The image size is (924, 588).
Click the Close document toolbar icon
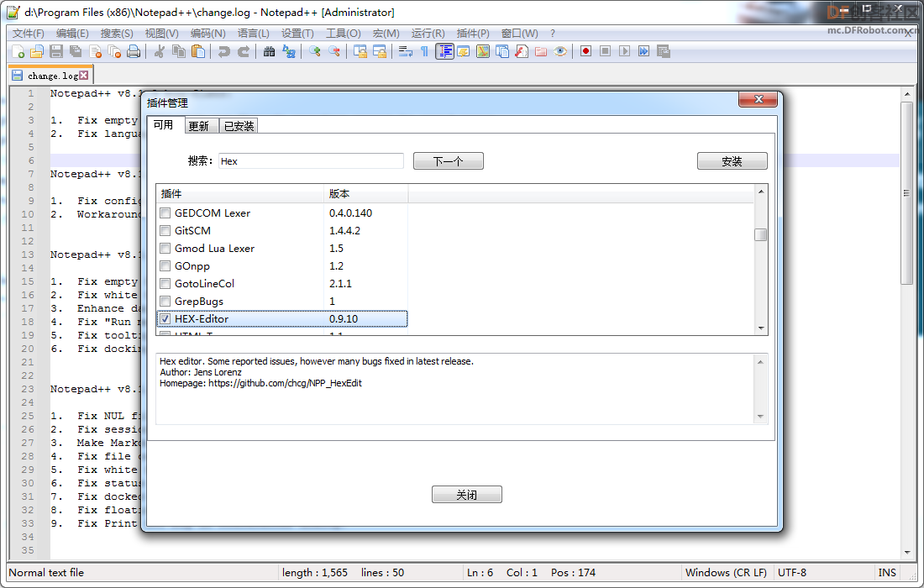coord(96,52)
